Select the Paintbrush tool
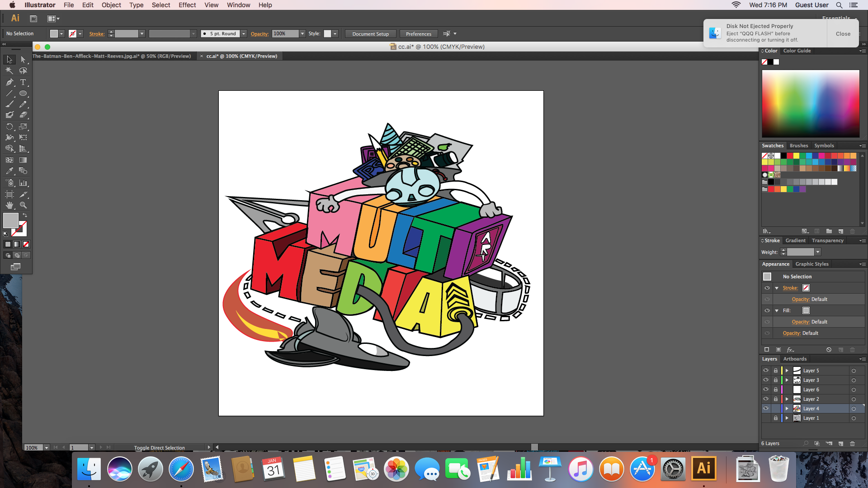Screen dimensions: 868x488 tap(9, 104)
